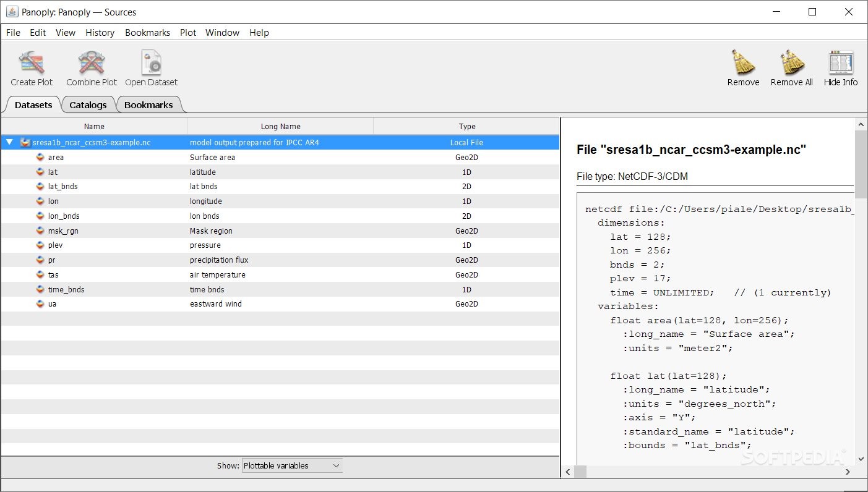Click the 'precipitation flux' long name cell
Screen dimensions: 868x492
pos(219,260)
